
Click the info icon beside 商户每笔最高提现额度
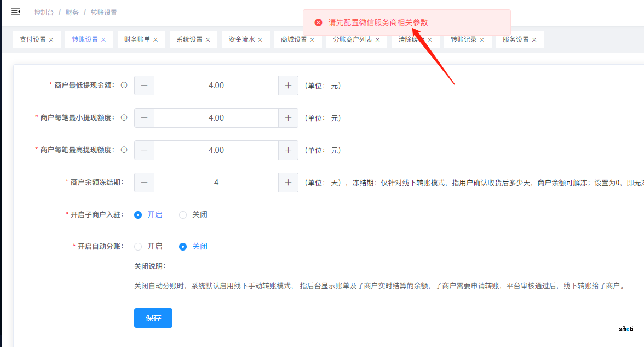tap(124, 150)
